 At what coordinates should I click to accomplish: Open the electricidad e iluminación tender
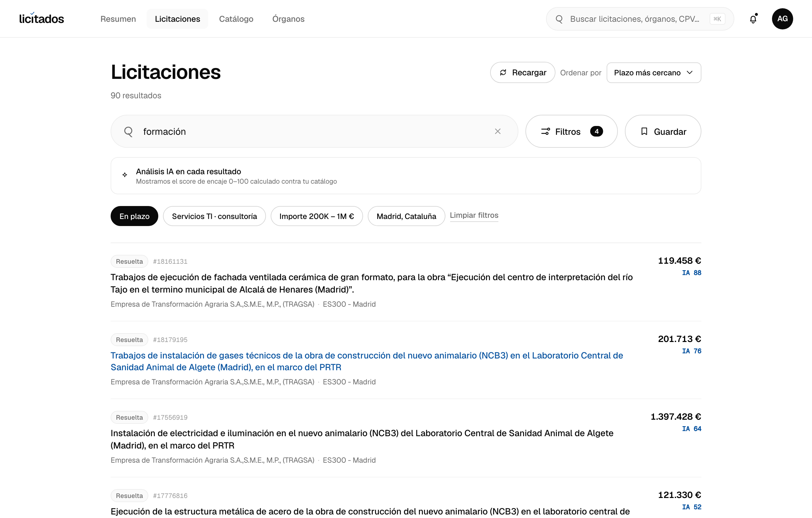[x=362, y=439]
